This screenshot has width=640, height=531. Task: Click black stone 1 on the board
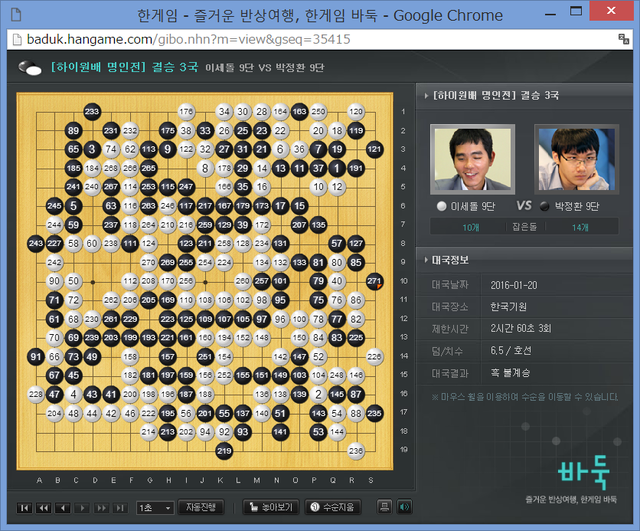[x=337, y=168]
